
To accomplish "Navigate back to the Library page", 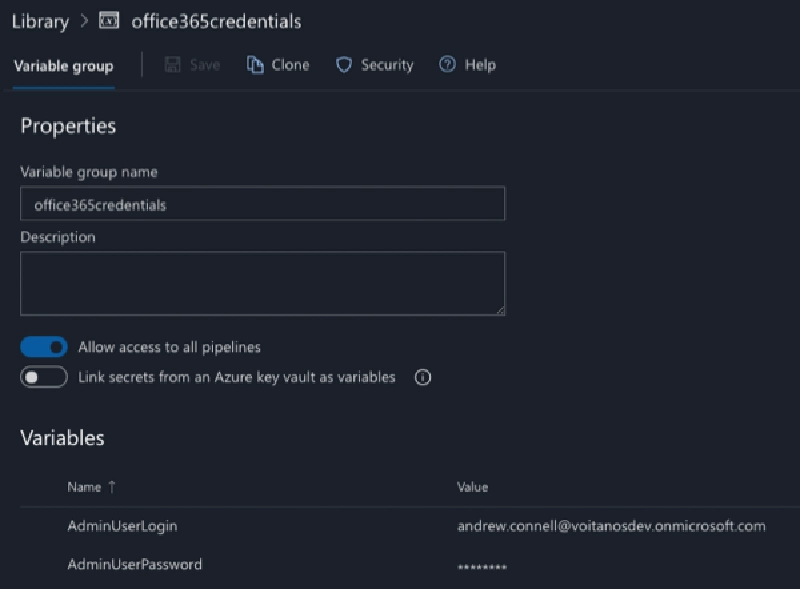I will coord(40,20).
